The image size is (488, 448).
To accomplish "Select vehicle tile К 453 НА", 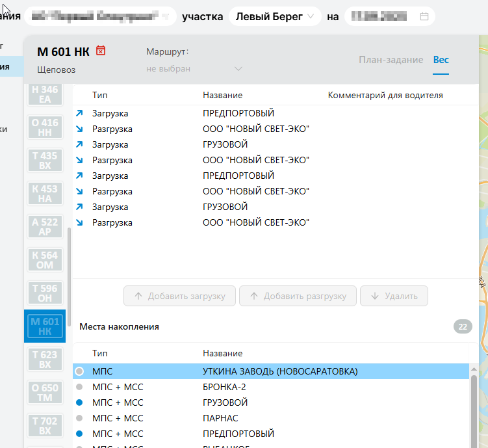I will tap(45, 194).
